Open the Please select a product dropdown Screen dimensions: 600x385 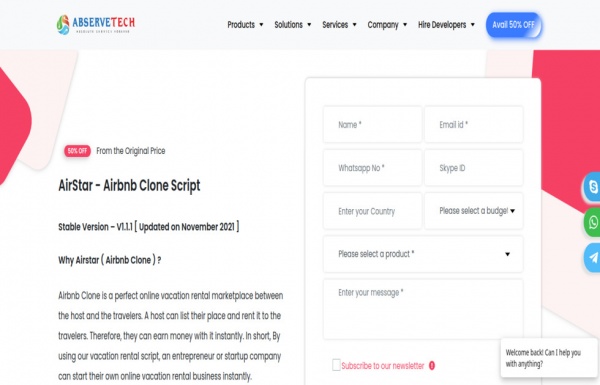(423, 254)
